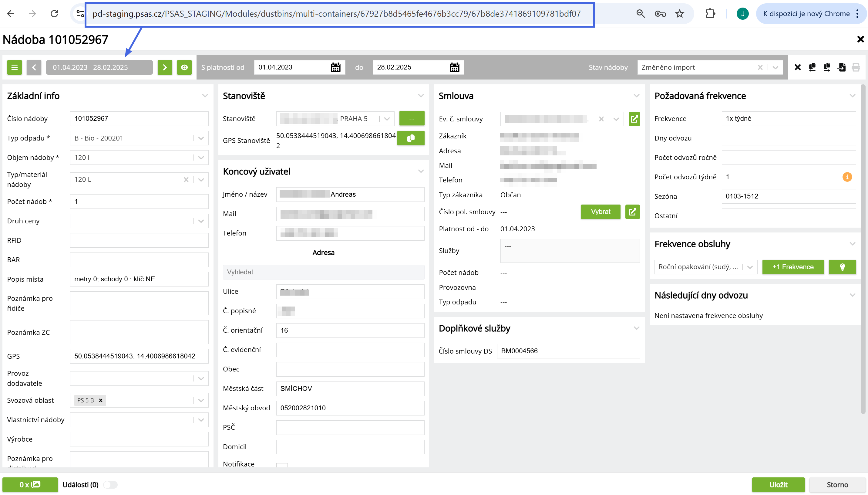Open calendar for S platností od date
Screen dimensions: 868x495
click(335, 67)
